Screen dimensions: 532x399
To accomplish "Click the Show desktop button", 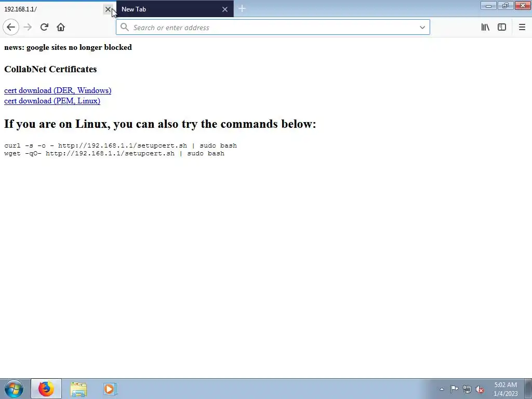I will pyautogui.click(x=528, y=389).
